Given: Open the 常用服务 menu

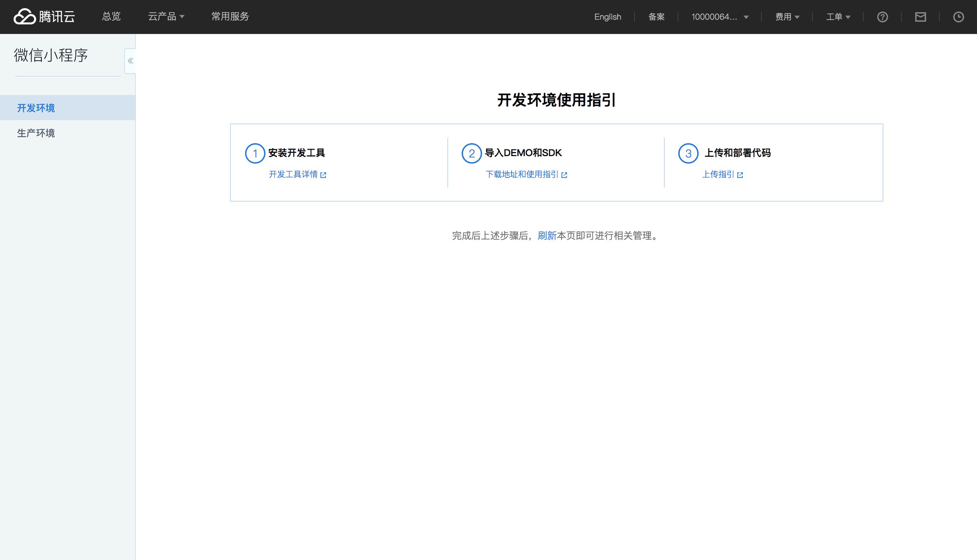Looking at the screenshot, I should coord(229,17).
